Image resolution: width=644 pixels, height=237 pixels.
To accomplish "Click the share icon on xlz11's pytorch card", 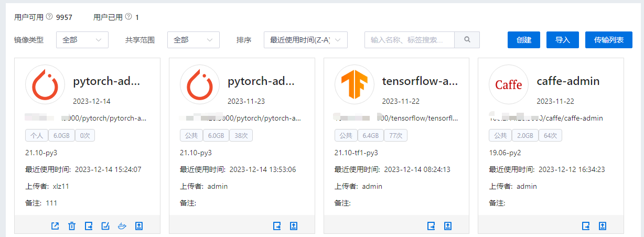I will [55, 226].
